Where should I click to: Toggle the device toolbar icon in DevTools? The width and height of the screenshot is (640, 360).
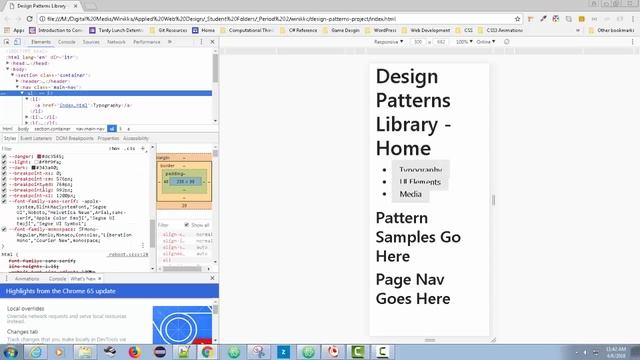17,42
